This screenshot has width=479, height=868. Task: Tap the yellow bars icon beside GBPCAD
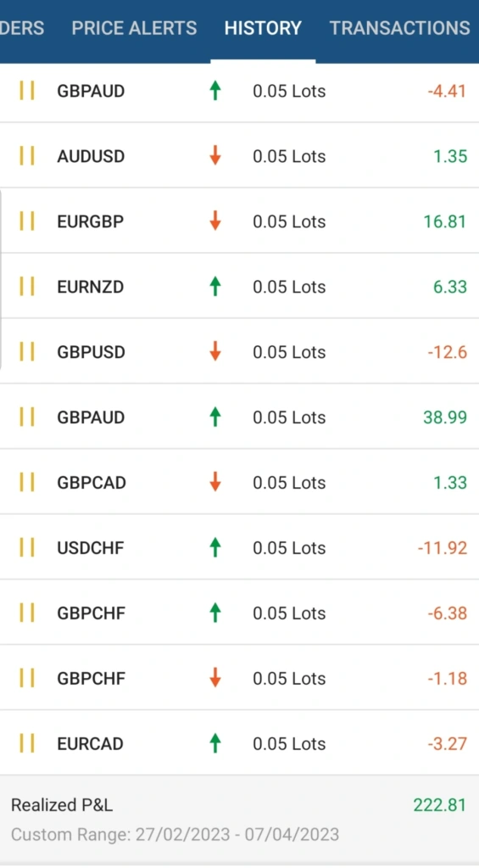pyautogui.click(x=26, y=482)
